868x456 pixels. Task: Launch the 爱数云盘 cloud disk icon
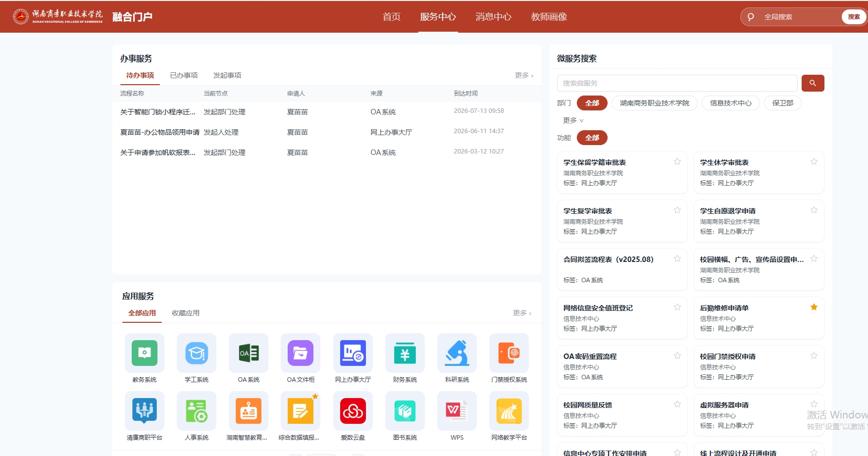click(353, 410)
